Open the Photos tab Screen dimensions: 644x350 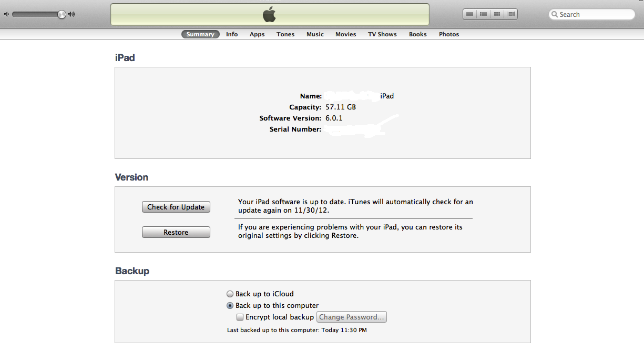pos(449,34)
